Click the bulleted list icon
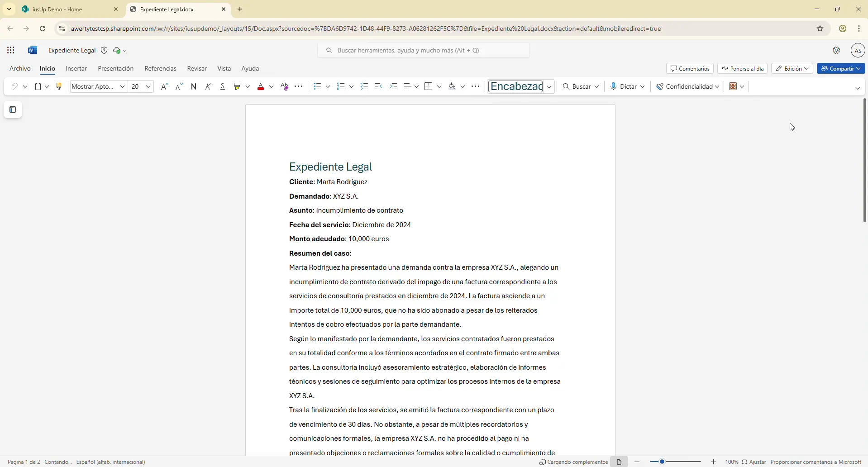 click(x=318, y=86)
